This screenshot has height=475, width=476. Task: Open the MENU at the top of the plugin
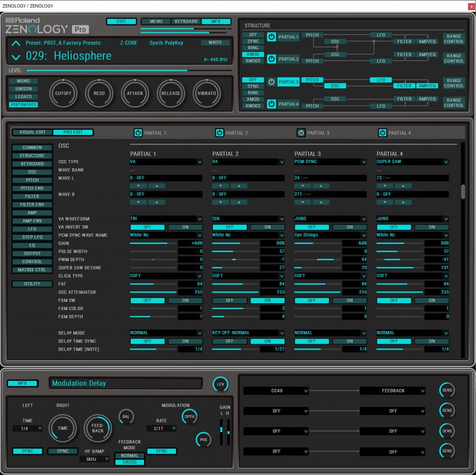click(x=156, y=21)
